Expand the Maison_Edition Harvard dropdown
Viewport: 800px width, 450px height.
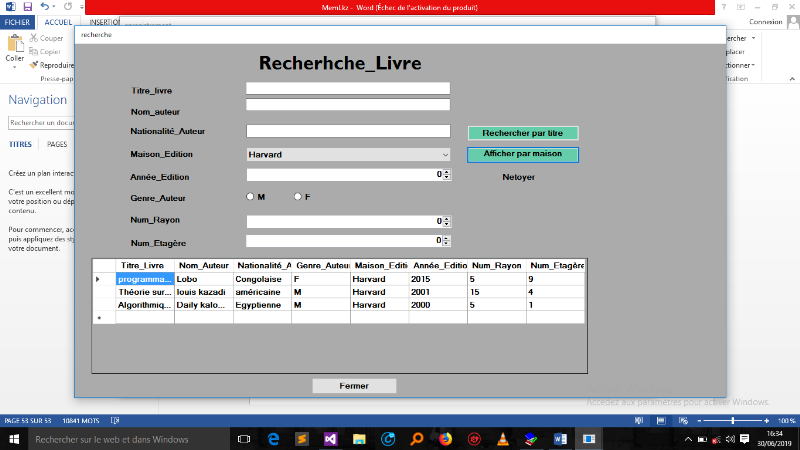[445, 155]
